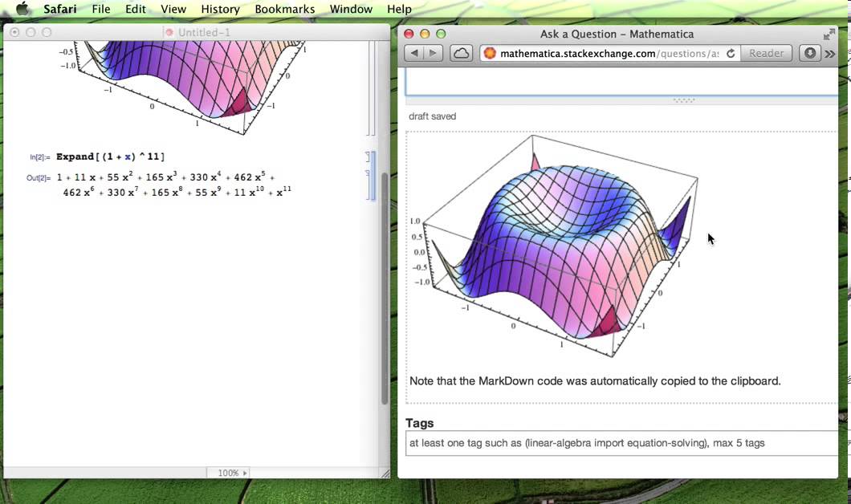This screenshot has width=851, height=504.
Task: Open the Help menu
Action: tap(399, 9)
